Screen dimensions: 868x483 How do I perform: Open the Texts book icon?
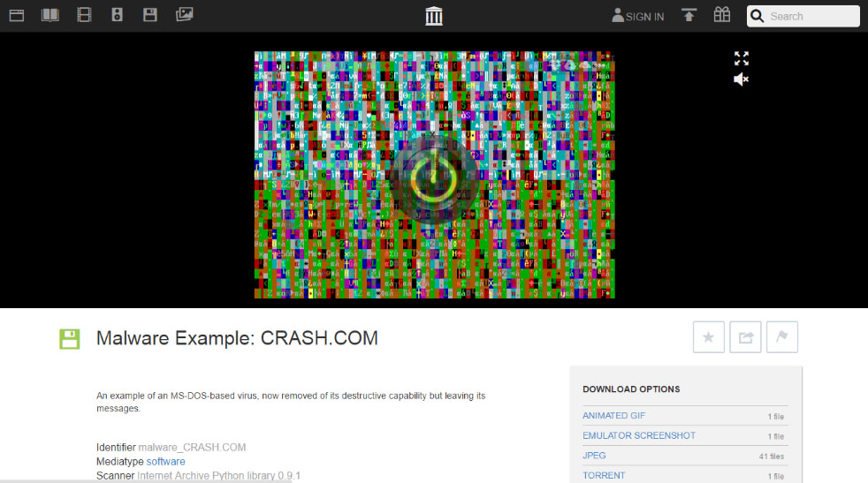point(49,15)
